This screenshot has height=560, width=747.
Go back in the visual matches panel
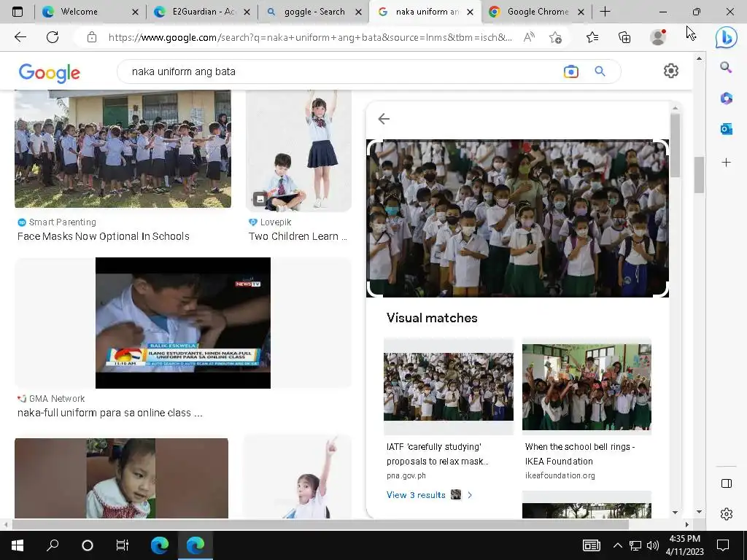point(384,119)
